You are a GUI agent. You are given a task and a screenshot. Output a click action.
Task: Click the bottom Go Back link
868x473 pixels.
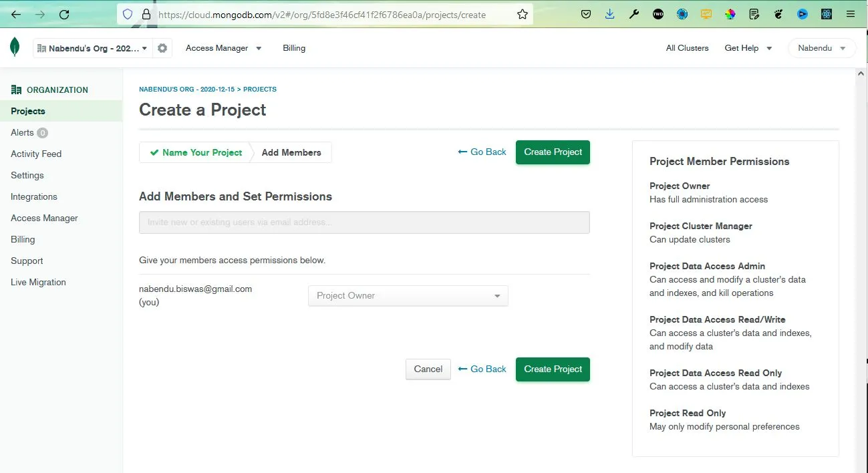click(482, 369)
